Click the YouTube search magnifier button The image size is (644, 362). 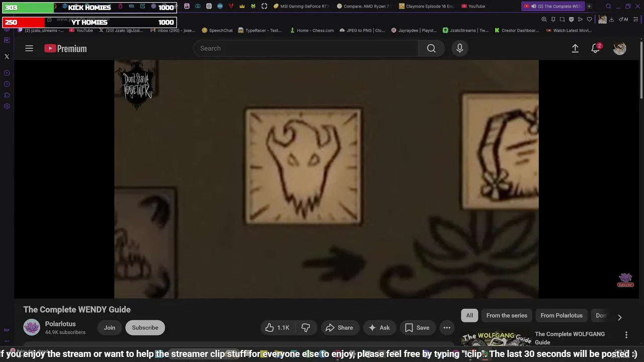431,48
